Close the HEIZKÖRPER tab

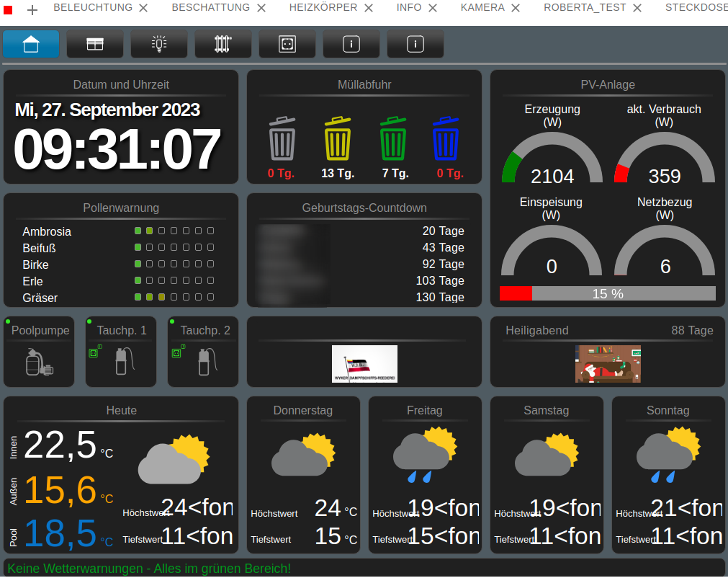pos(369,8)
